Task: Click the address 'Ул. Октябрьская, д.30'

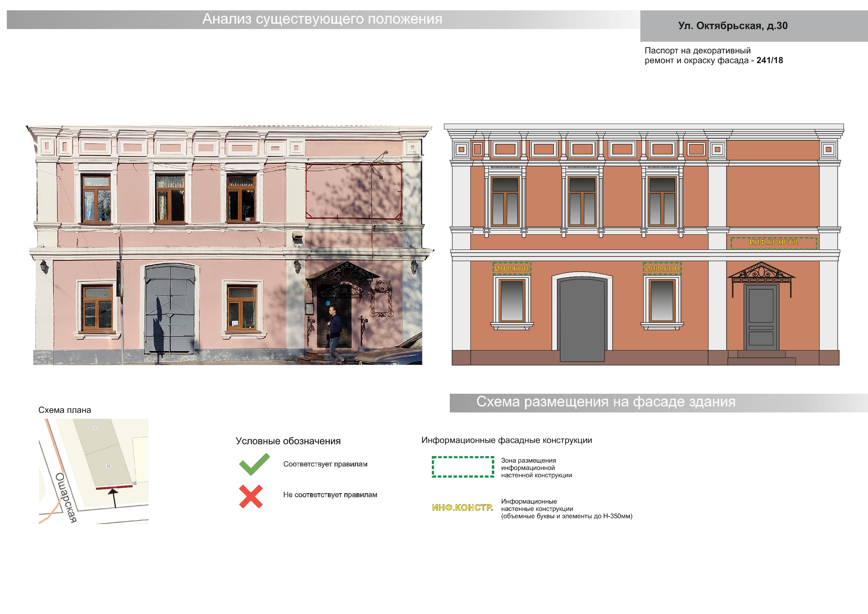Action: [x=733, y=26]
